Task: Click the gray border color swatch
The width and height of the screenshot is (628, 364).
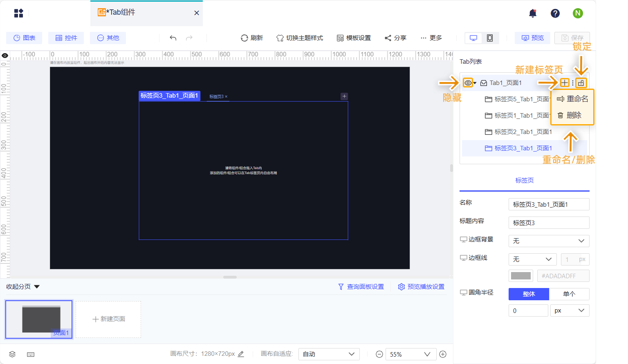Action: point(521,276)
